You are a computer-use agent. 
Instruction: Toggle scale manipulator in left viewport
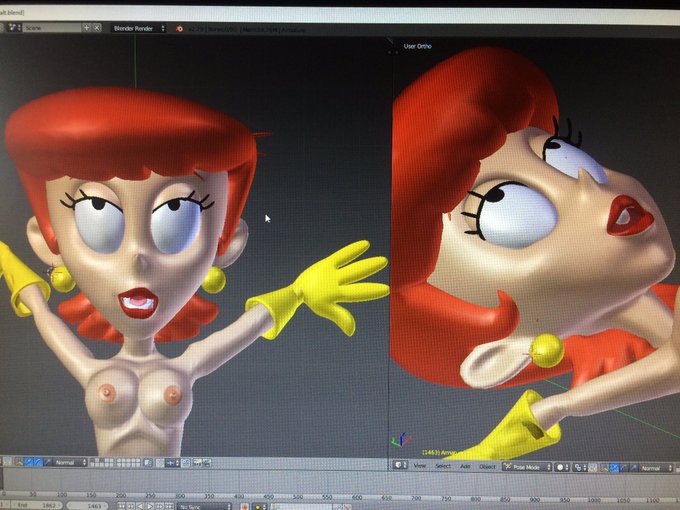47,462
